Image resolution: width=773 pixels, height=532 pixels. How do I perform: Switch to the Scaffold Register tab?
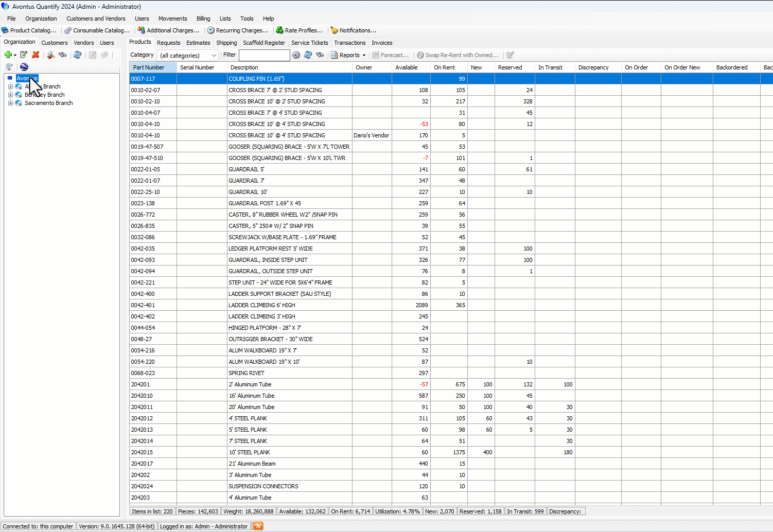pos(263,43)
